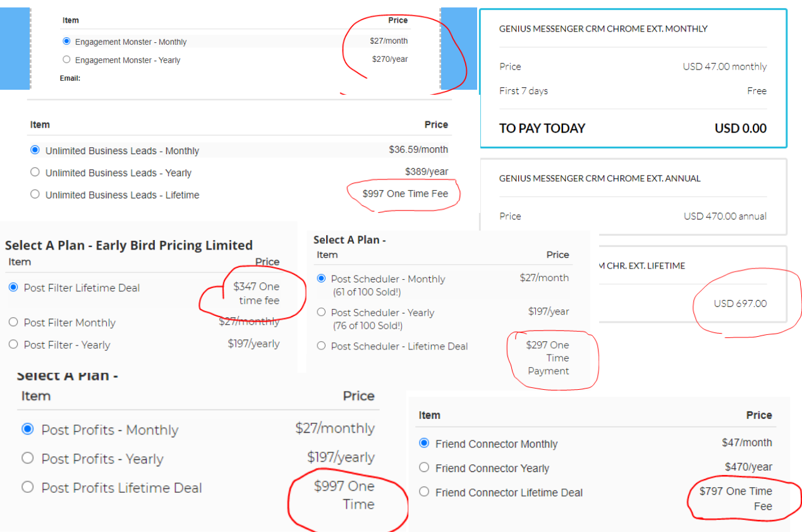The height and width of the screenshot is (532, 802).
Task: Click the (76 of 100 Sold!) note
Action: (x=368, y=325)
